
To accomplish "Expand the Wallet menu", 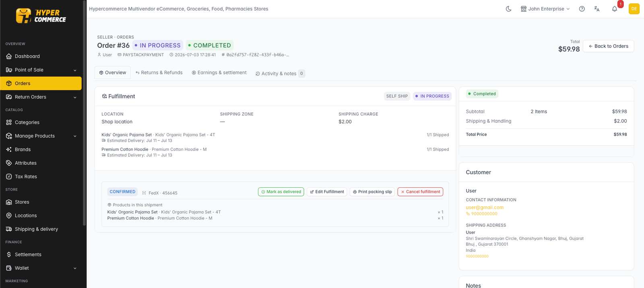I will (41, 268).
